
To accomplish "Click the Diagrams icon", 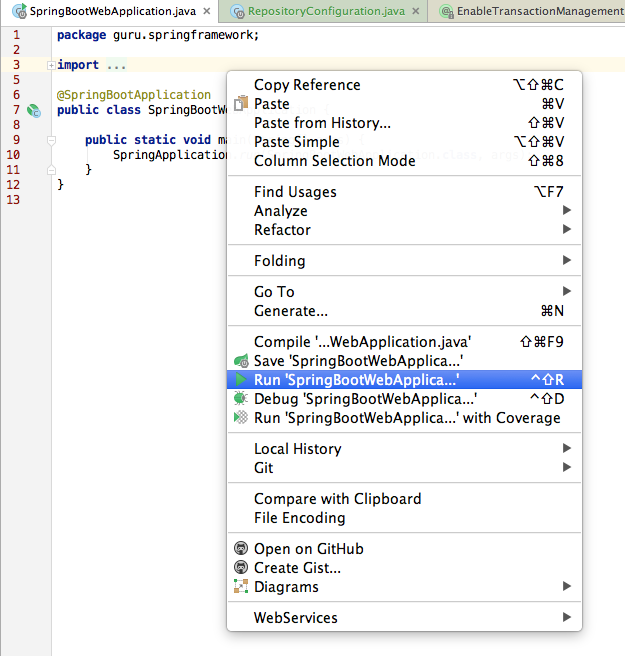I will [241, 587].
